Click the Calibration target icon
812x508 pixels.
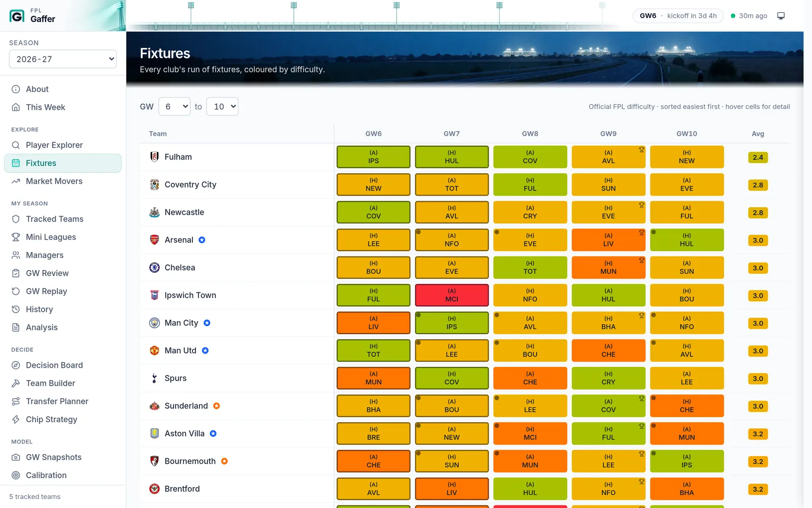click(16, 475)
